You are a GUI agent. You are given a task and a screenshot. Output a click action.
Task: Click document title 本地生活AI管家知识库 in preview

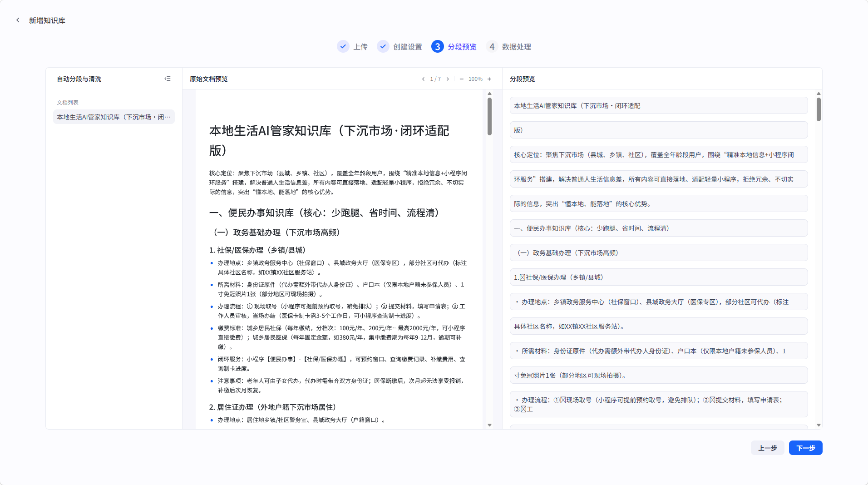329,140
